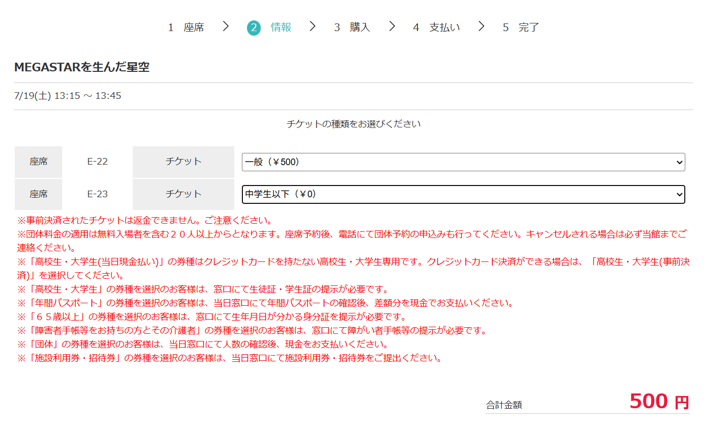Click red notice about 事前決済 refunds
Viewport: 720px width, 422px height.
pos(145,220)
